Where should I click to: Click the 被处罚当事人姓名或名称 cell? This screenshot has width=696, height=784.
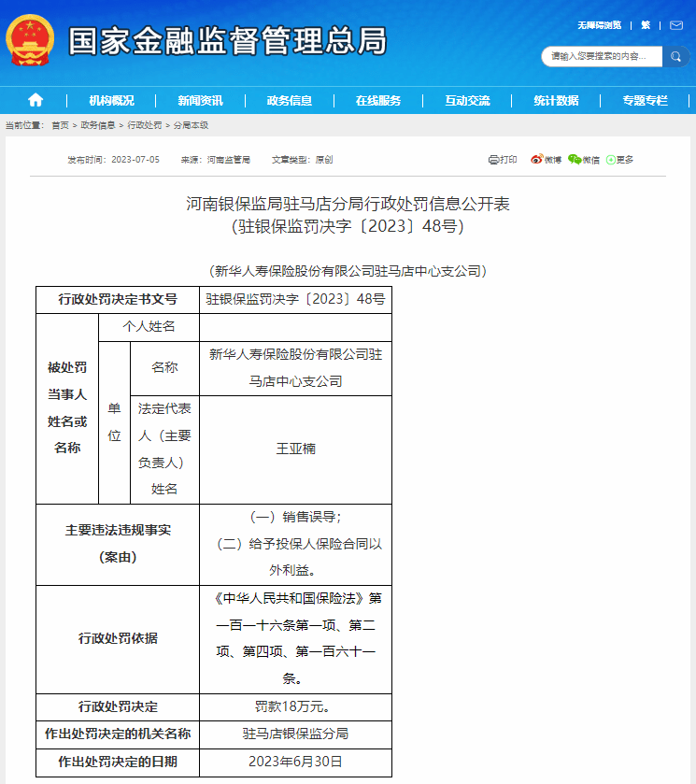click(67, 408)
